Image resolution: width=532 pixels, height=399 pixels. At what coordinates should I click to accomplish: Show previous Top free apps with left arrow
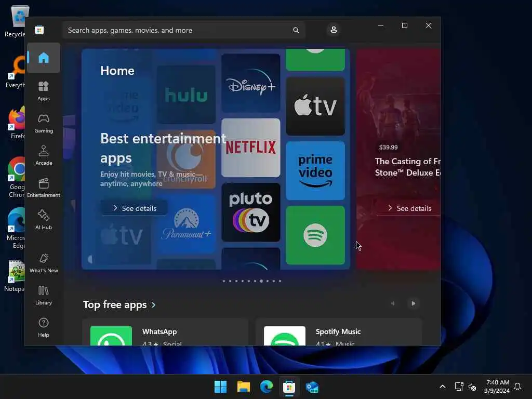coord(393,303)
